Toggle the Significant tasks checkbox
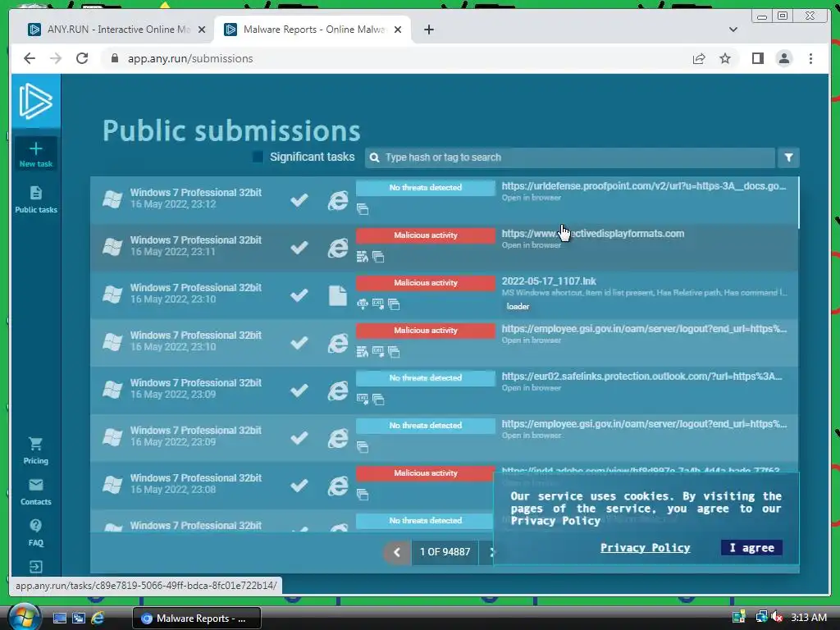This screenshot has width=840, height=630. point(258,157)
